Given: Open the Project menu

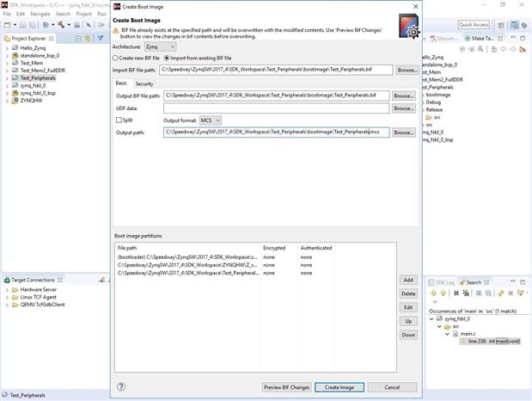Looking at the screenshot, I should click(x=84, y=14).
